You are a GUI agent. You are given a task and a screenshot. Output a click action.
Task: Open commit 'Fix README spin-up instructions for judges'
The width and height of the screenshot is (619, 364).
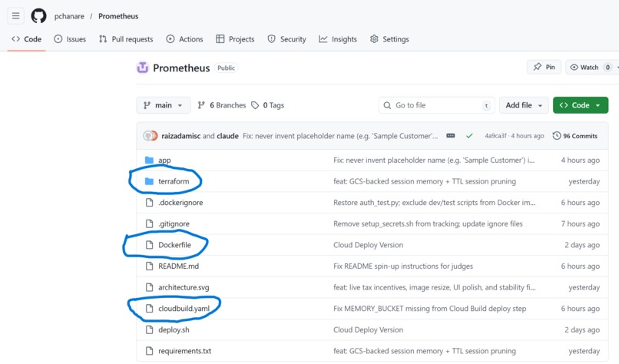[403, 266]
